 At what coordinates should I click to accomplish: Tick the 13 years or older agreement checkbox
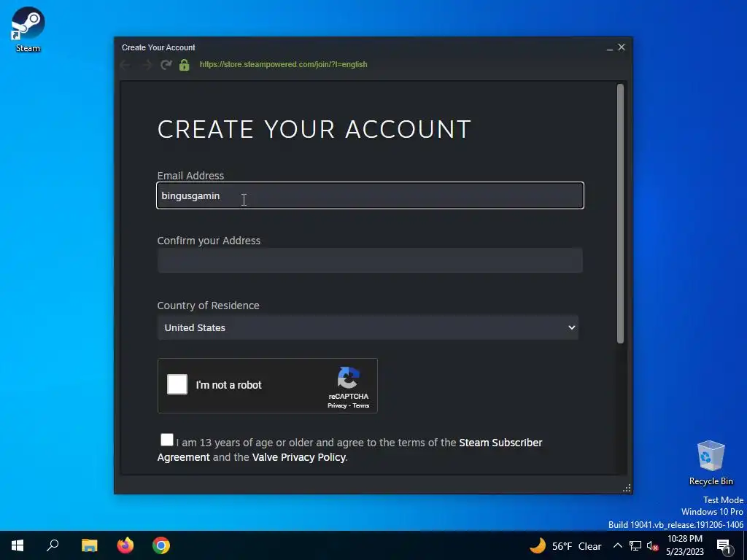point(167,440)
